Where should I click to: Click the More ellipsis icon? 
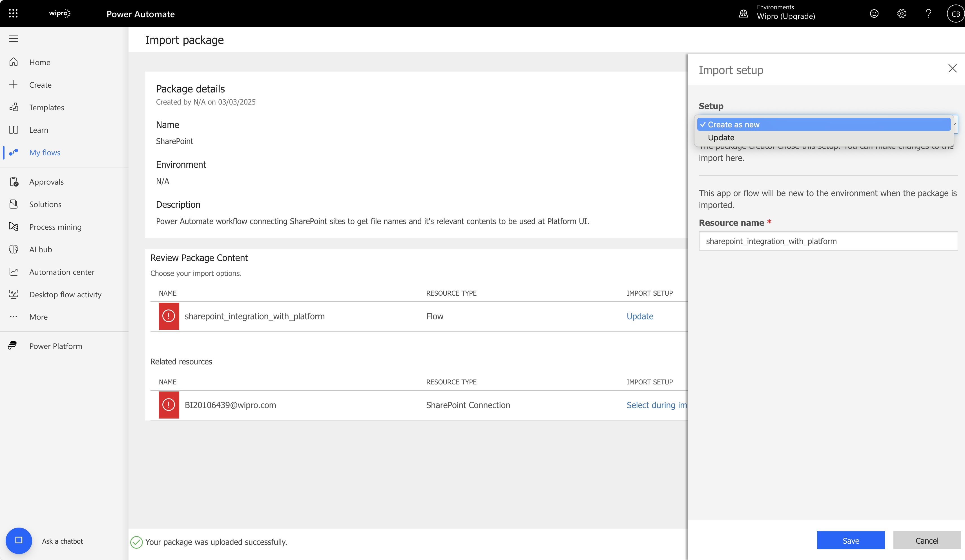coord(14,317)
